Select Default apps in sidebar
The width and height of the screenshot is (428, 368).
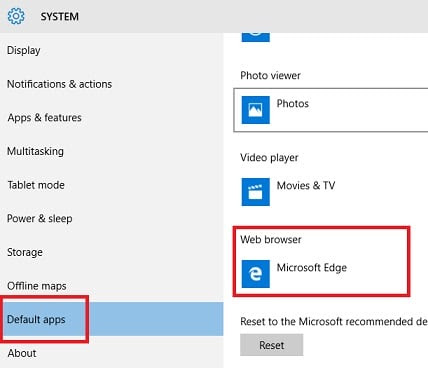coord(112,319)
